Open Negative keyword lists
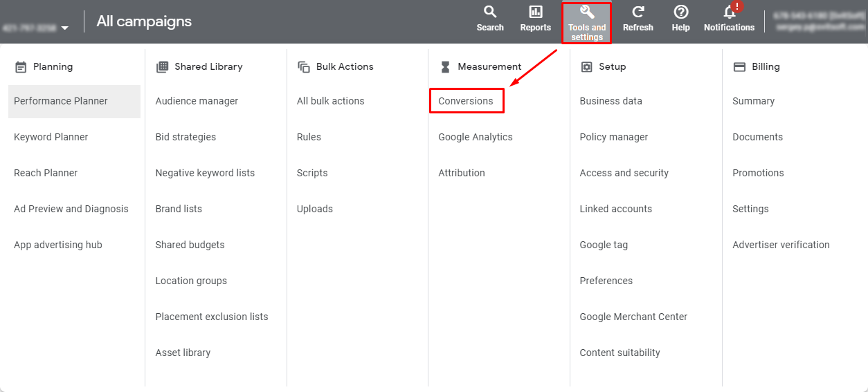868x392 pixels. 205,173
